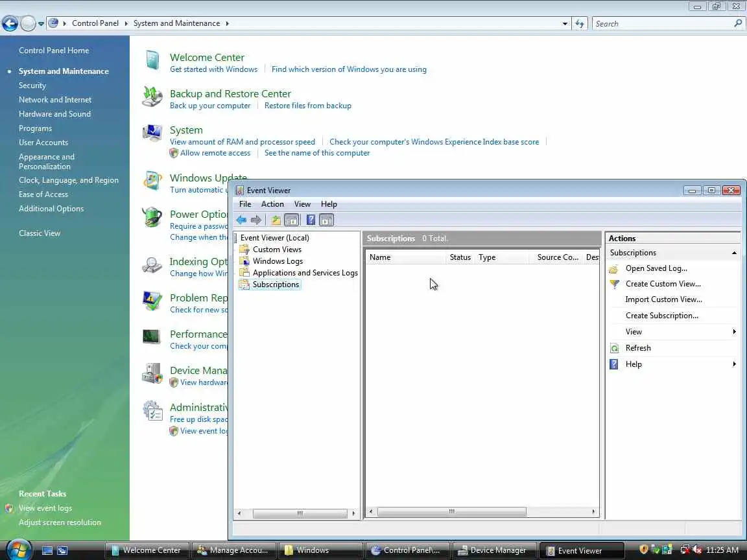Click the arrow after Control Panel breadcrumb
This screenshot has height=560, width=747.
(x=126, y=23)
